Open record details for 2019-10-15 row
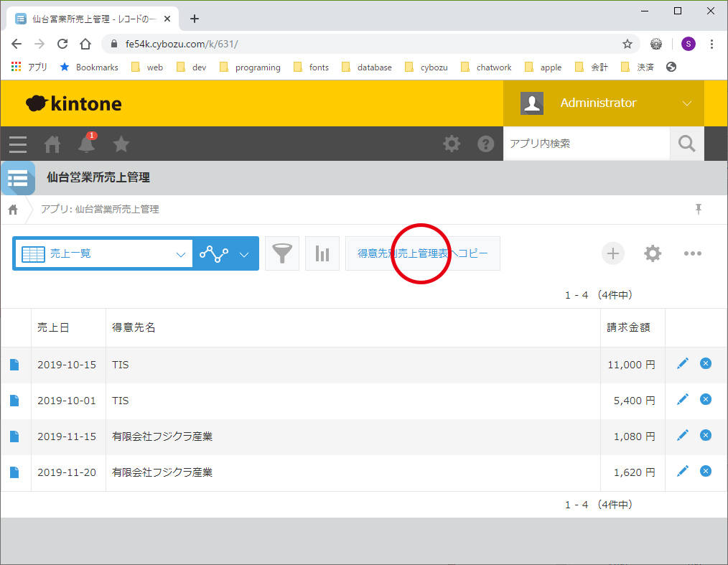This screenshot has height=565, width=728. tap(14, 365)
